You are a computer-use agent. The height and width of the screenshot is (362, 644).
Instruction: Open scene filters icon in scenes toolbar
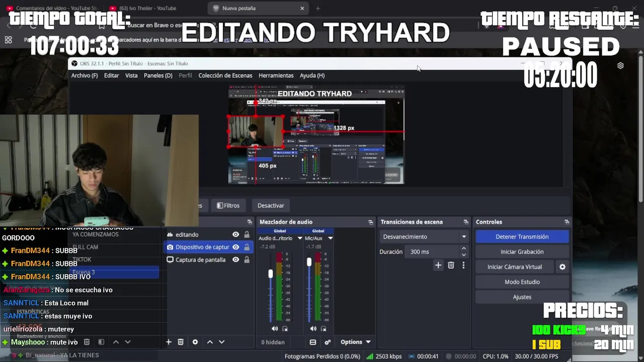tap(101, 342)
